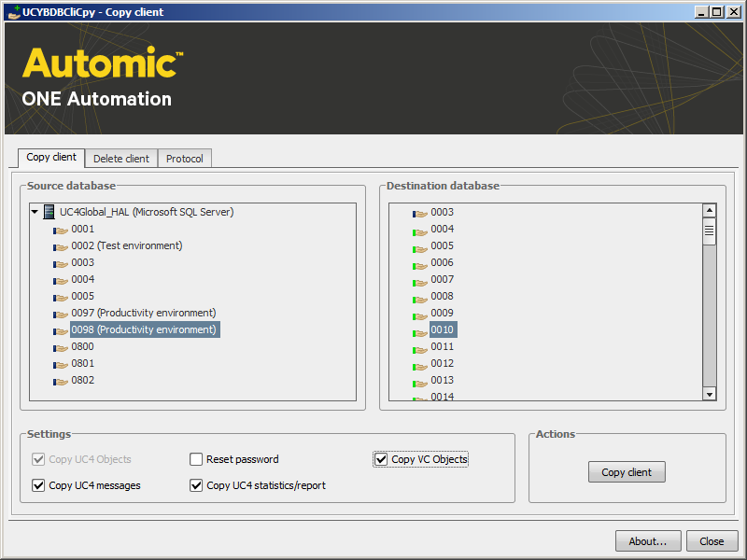The width and height of the screenshot is (747, 560).
Task: Select the '0005' label in Source database
Action: coord(83,296)
